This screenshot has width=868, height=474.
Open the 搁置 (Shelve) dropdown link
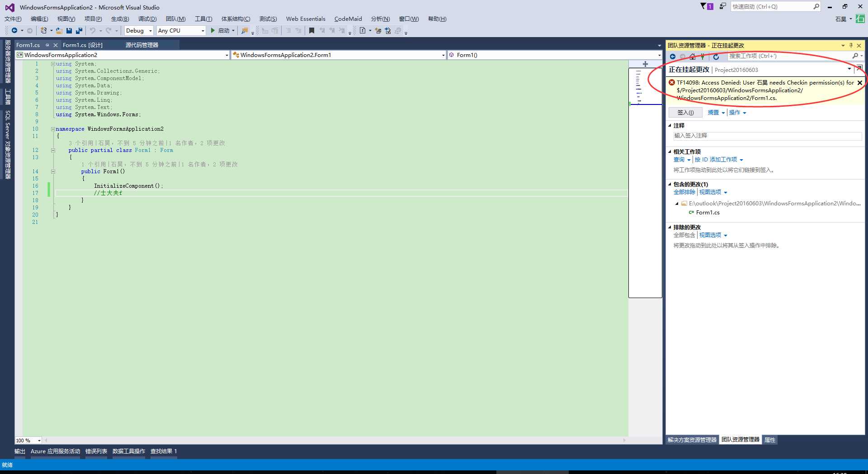(716, 113)
